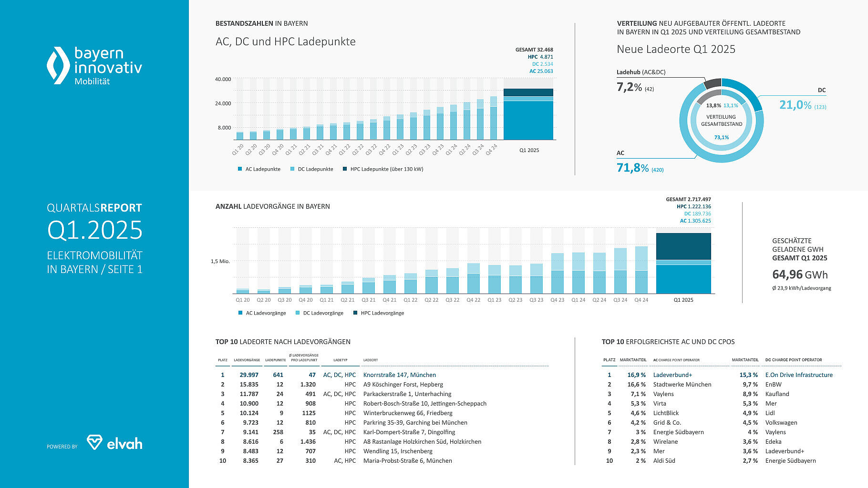Click the LADEVORGÄNGE column header

[247, 360]
